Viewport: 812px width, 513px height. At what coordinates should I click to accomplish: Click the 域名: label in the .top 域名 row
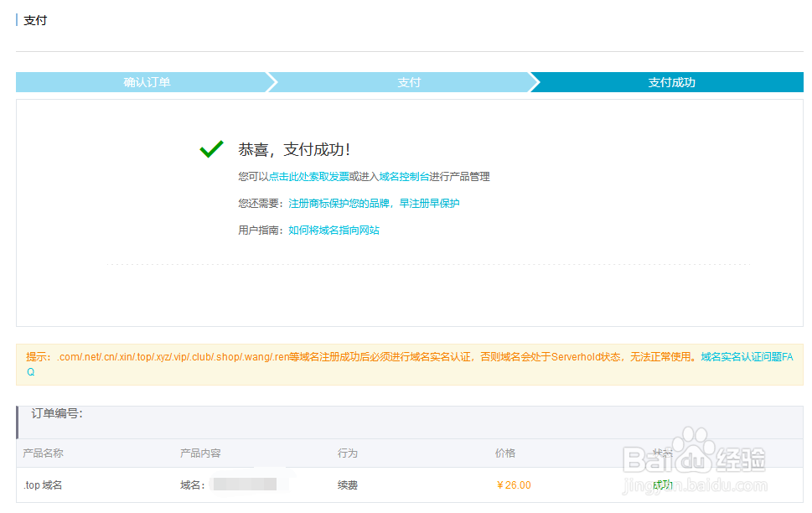coord(193,485)
